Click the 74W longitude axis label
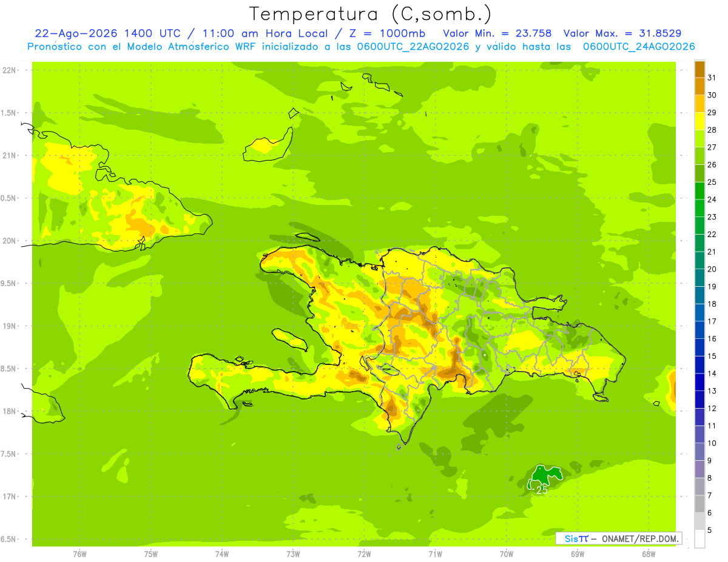This screenshot has height=562, width=728. click(x=222, y=554)
